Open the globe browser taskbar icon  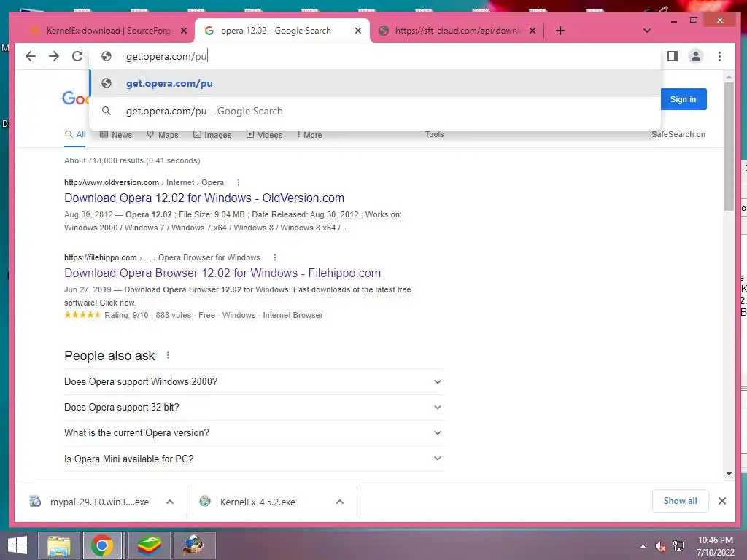coord(195,545)
